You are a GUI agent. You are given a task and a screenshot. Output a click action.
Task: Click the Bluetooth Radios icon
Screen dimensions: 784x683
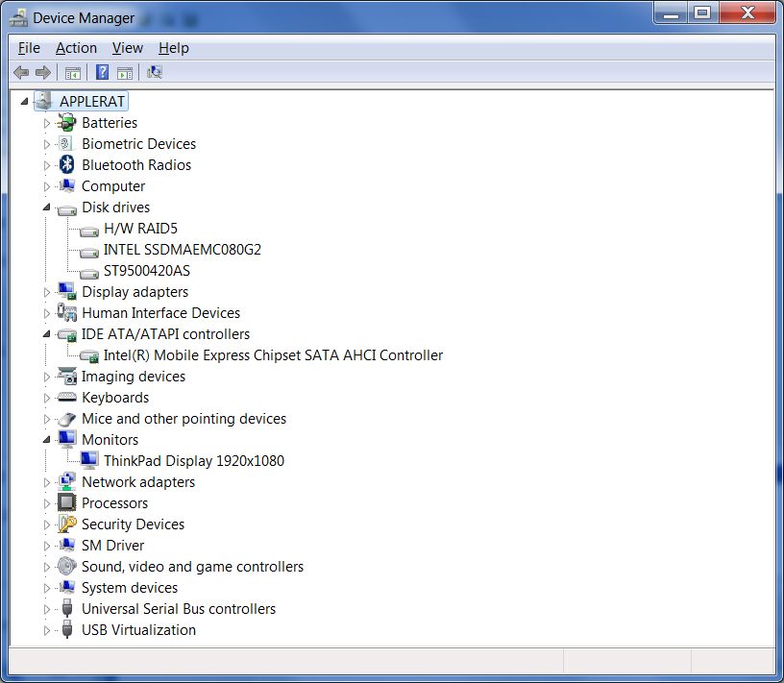tap(66, 164)
